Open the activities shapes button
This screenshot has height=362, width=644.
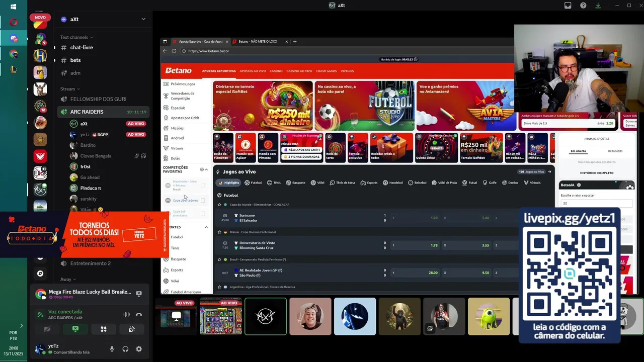[103, 329]
